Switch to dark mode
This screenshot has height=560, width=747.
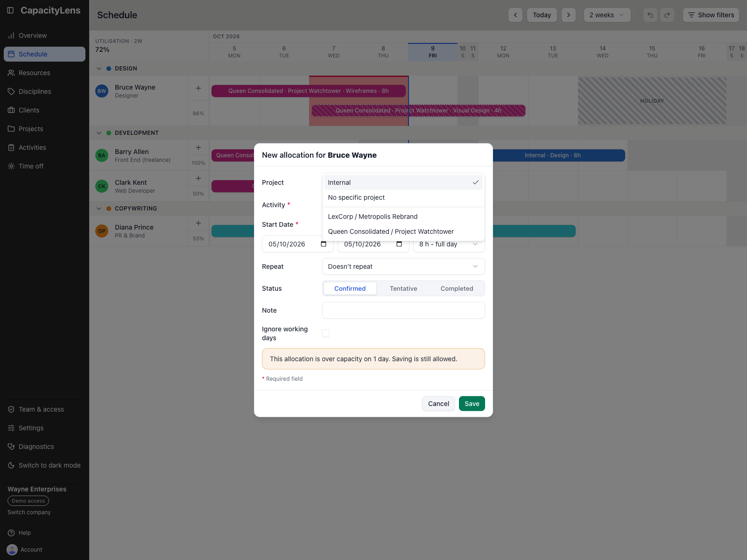44,465
